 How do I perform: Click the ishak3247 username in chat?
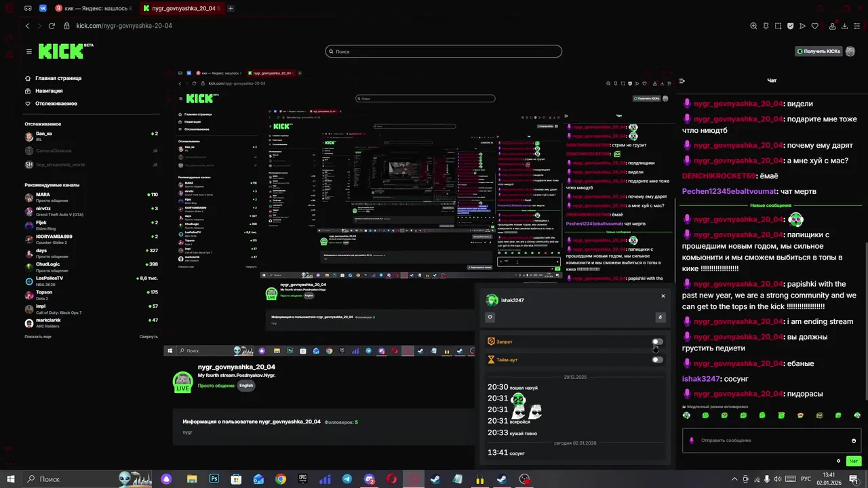point(701,379)
